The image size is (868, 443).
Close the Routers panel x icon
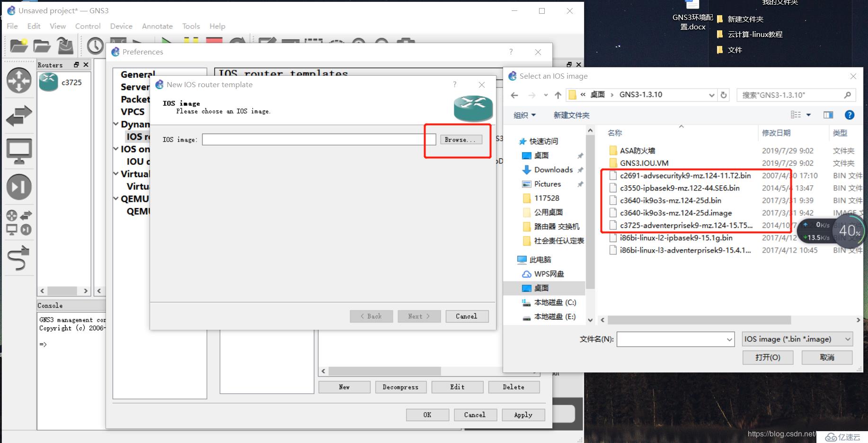pyautogui.click(x=86, y=64)
